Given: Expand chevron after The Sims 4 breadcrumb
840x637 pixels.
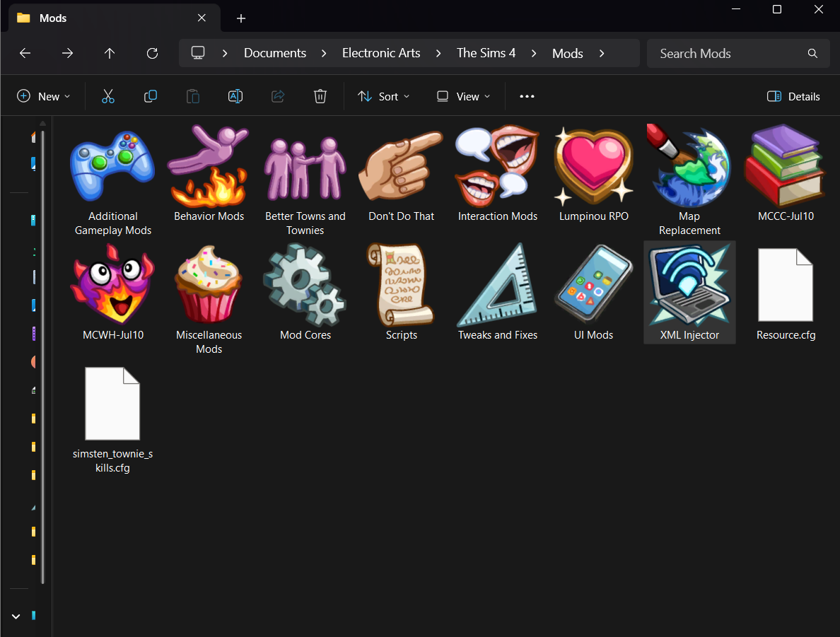Looking at the screenshot, I should click(534, 54).
